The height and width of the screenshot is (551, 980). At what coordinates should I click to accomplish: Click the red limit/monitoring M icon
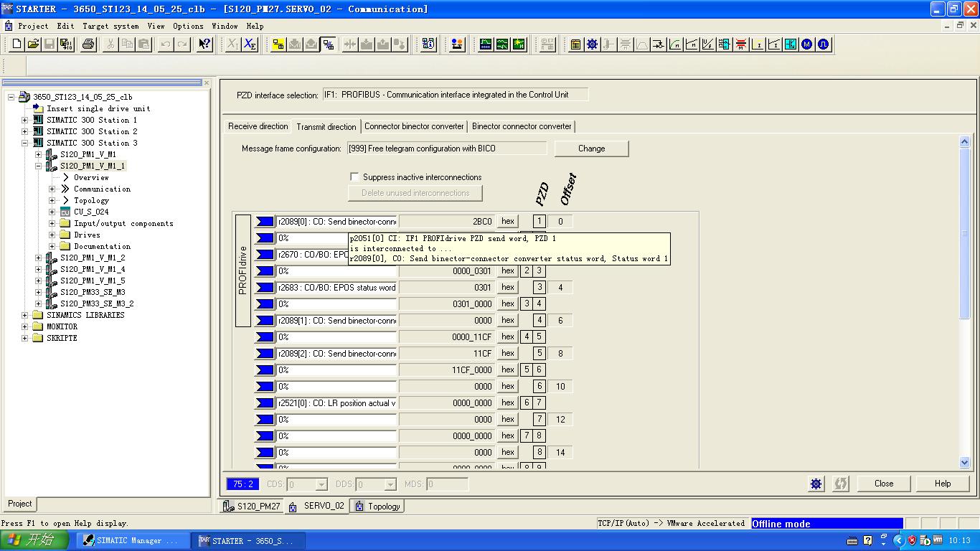pos(740,44)
